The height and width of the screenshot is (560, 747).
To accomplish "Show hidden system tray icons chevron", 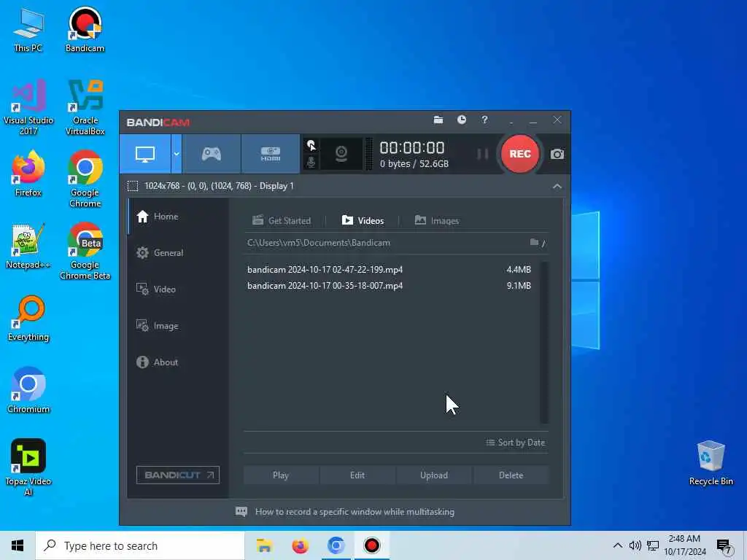I will pos(617,545).
